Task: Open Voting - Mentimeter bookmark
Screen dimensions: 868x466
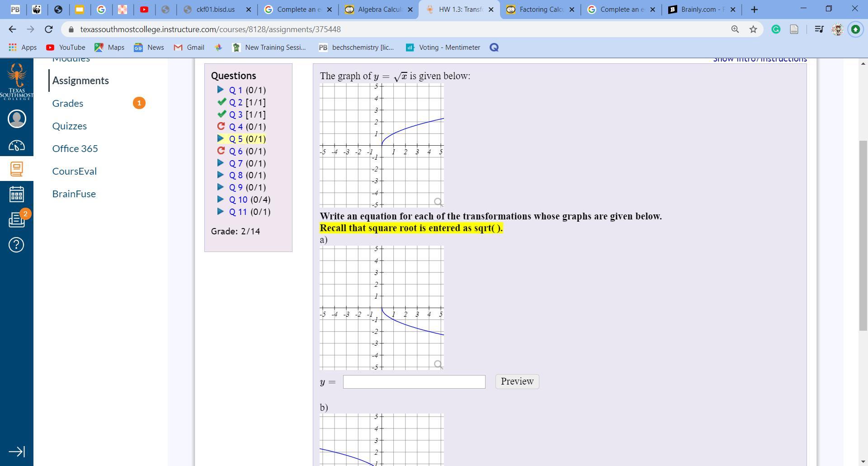Action: (x=443, y=48)
